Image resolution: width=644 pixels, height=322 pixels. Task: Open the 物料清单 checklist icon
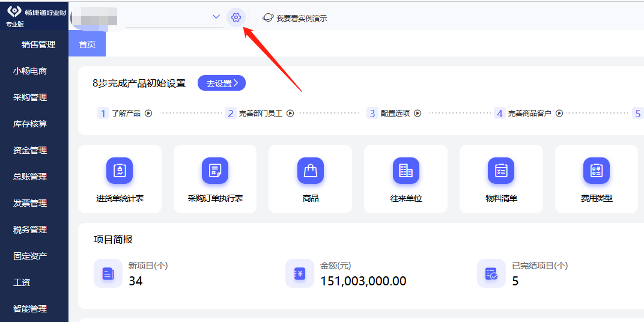point(501,171)
